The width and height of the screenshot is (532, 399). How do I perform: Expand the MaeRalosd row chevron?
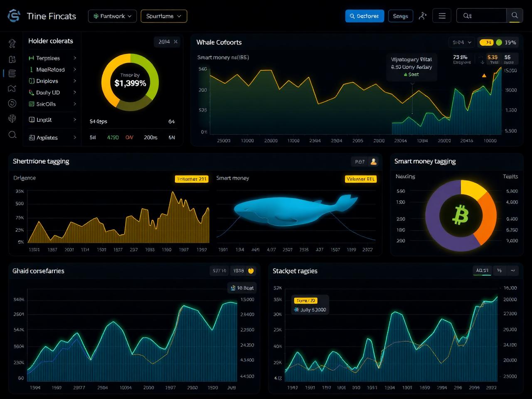75,69
